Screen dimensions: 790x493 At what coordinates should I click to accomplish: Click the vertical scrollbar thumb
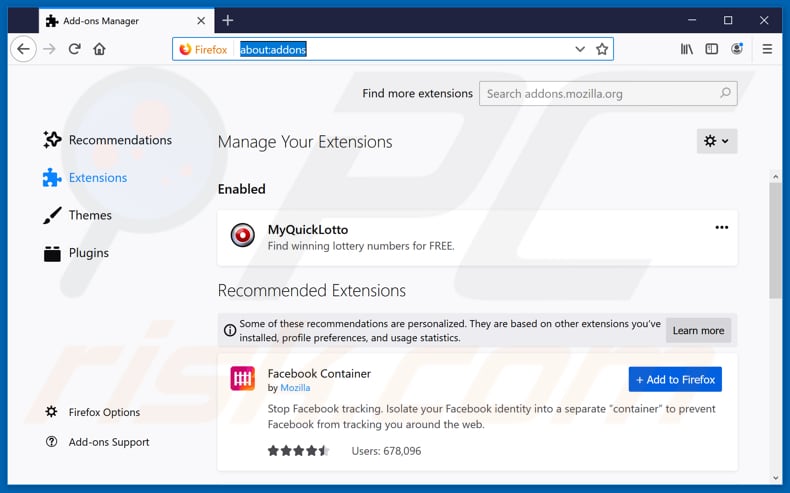(x=775, y=240)
